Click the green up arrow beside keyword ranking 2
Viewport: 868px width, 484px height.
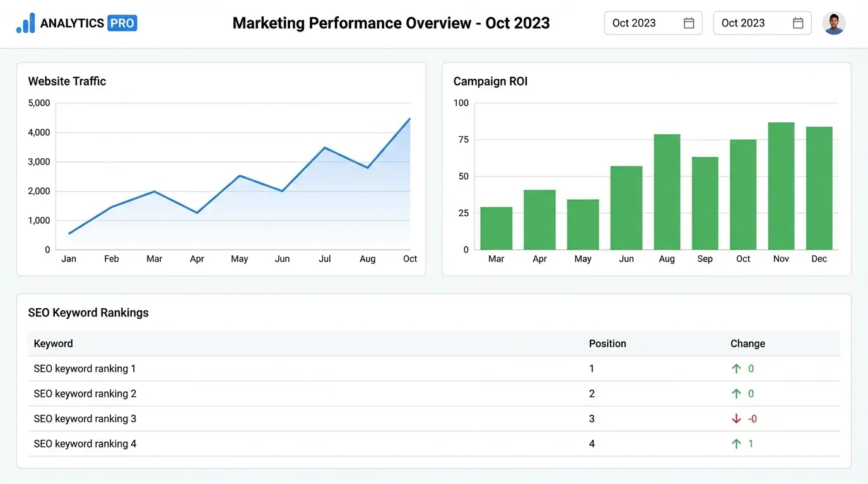(736, 393)
